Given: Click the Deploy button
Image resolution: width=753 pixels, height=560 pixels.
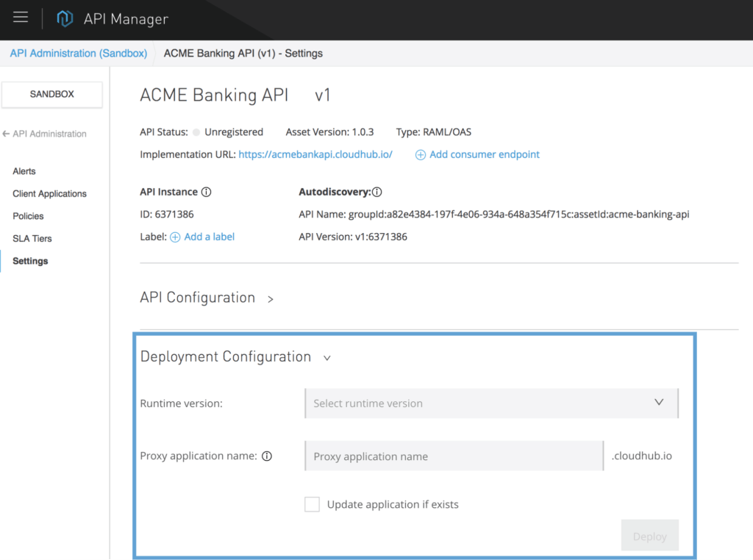Looking at the screenshot, I should click(650, 536).
